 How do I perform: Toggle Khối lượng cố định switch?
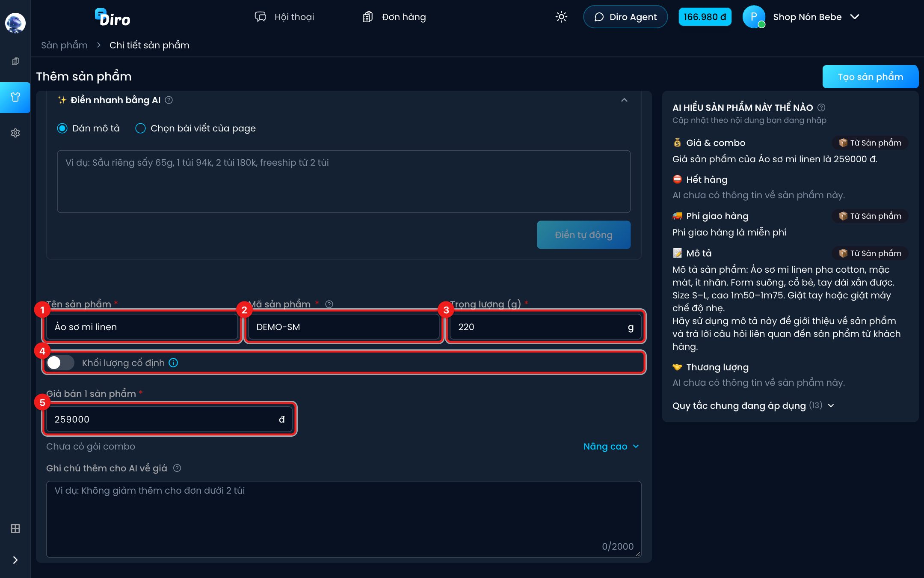pyautogui.click(x=60, y=363)
